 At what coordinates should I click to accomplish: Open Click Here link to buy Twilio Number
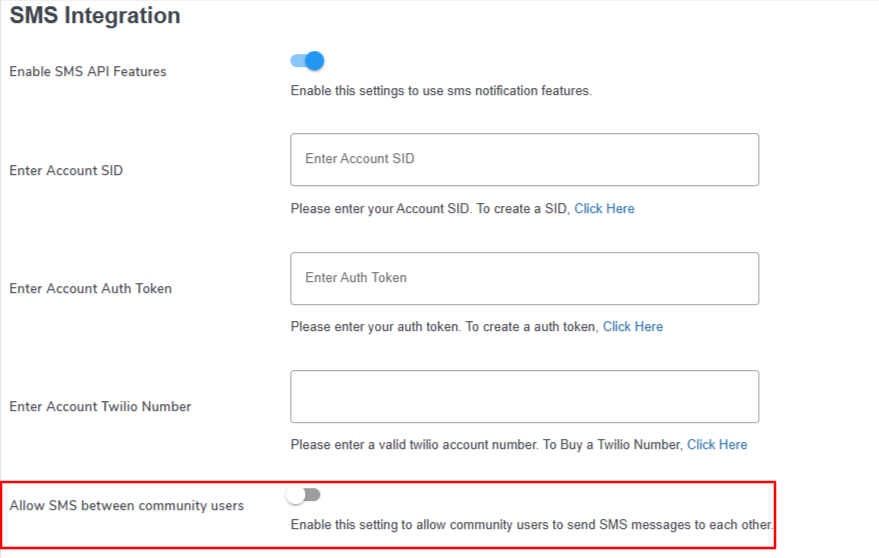(717, 445)
